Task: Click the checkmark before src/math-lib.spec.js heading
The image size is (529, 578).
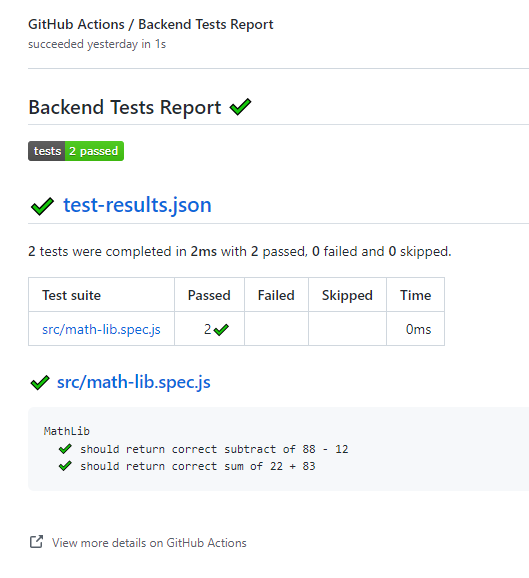Action: (x=40, y=383)
